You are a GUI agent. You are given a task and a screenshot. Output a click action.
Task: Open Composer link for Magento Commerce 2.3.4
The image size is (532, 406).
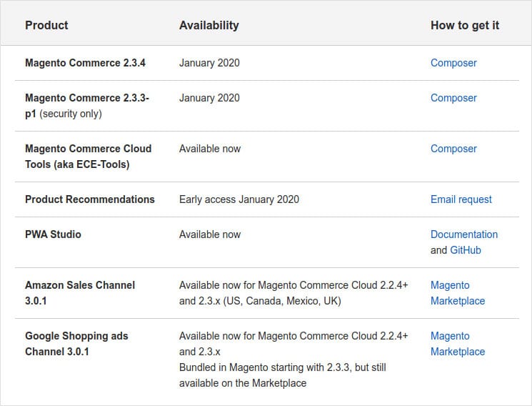453,63
